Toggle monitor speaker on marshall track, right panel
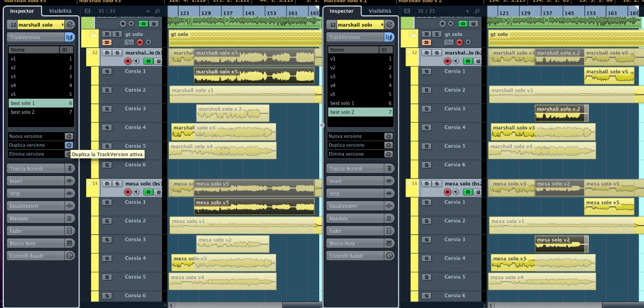Image resolution: width=644 pixels, height=308 pixels. pyautogui.click(x=456, y=61)
